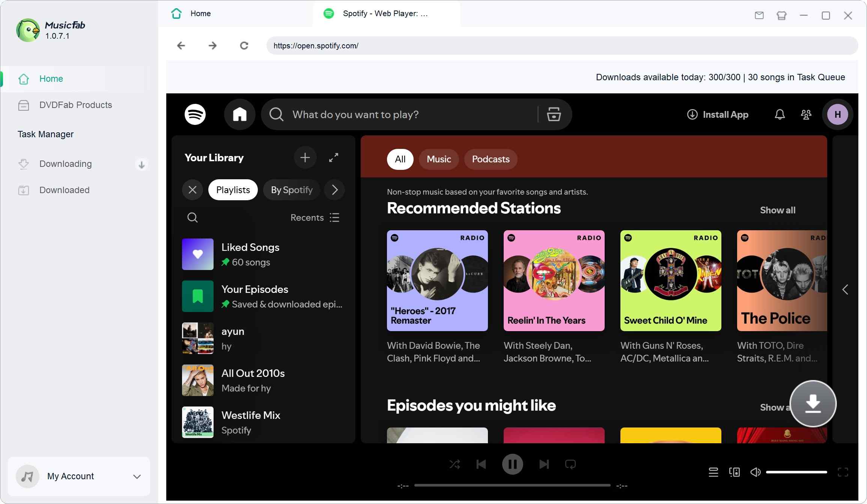
Task: Open the Friend Activity icon
Action: (806, 114)
